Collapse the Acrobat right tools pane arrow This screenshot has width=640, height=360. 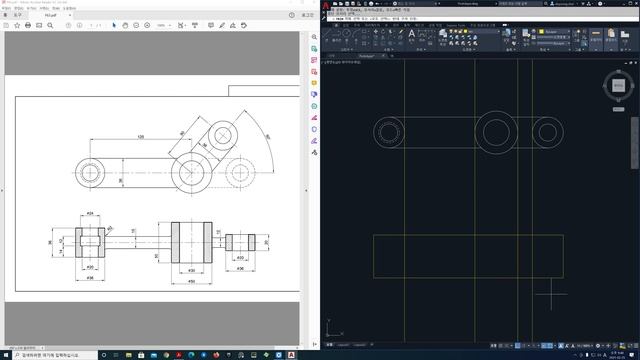pyautogui.click(x=306, y=190)
